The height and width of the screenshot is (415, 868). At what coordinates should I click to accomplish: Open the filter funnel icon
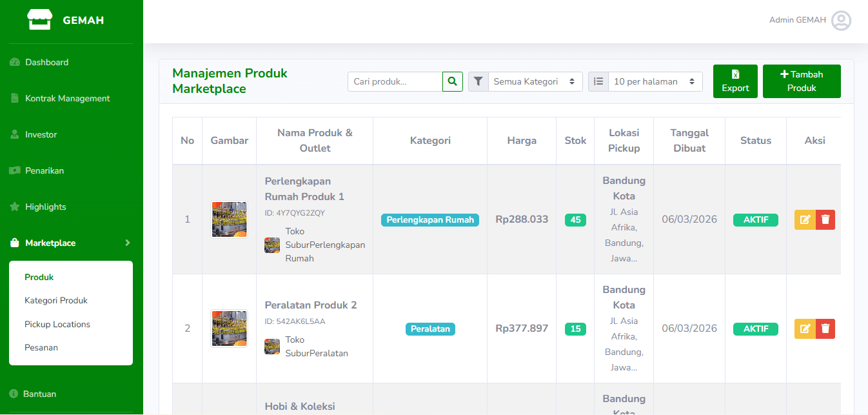[478, 81]
